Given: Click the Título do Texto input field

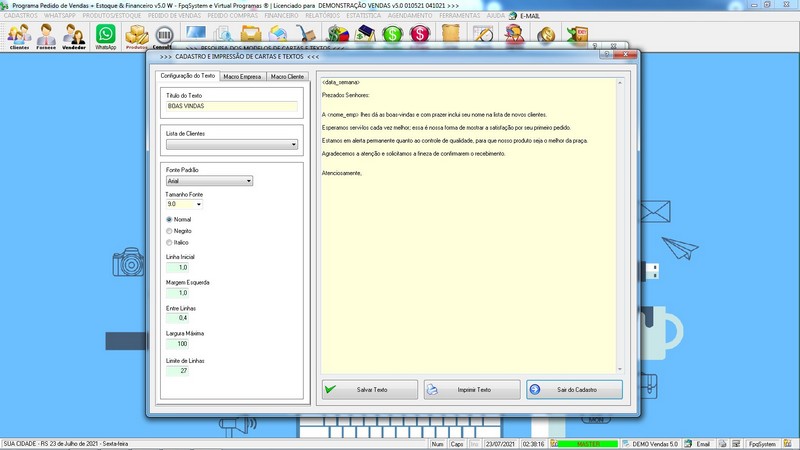Looking at the screenshot, I should 232,106.
